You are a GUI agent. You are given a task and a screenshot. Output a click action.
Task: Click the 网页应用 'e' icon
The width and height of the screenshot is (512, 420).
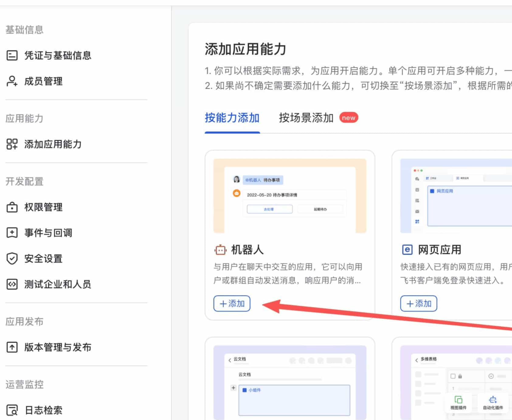(407, 250)
